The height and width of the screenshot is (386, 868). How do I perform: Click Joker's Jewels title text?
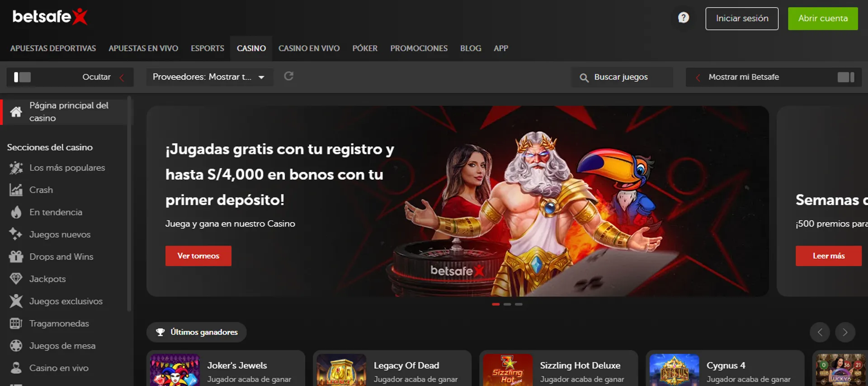click(x=237, y=366)
